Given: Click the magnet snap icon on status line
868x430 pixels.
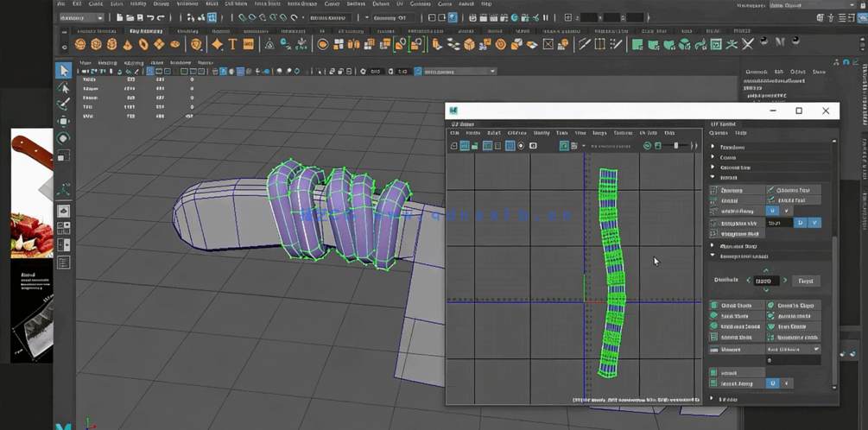Looking at the screenshot, I should 294,18.
